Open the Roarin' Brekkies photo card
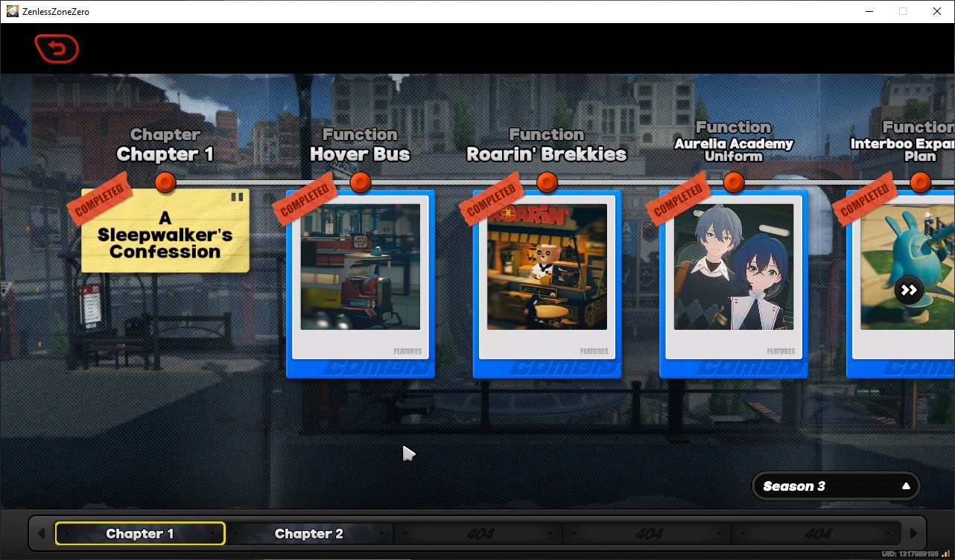 (548, 284)
